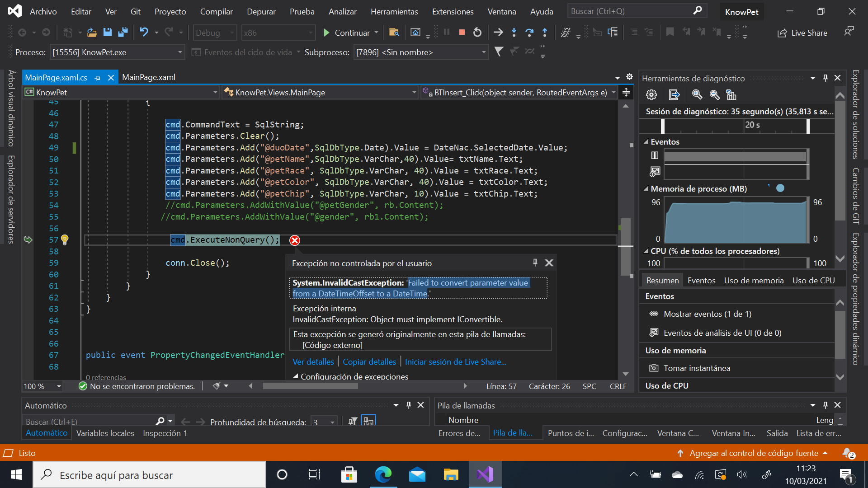Click Zoom In icon in diagnostic tools
Viewport: 868px width, 488px height.
coord(697,95)
